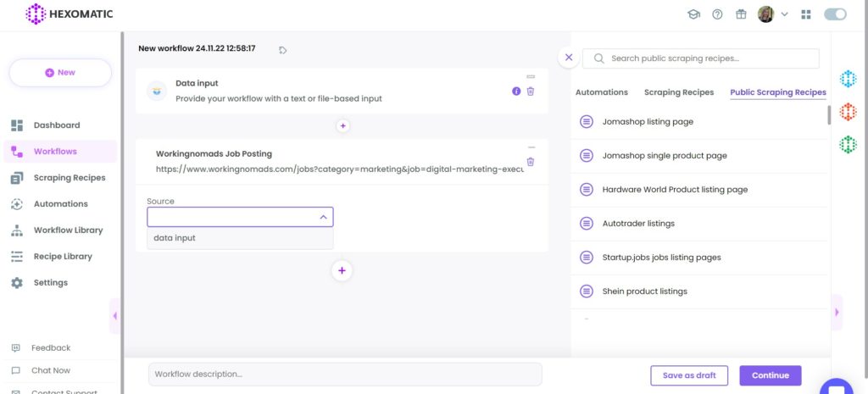Image resolution: width=868 pixels, height=394 pixels.
Task: Select the data input option
Action: pos(240,238)
